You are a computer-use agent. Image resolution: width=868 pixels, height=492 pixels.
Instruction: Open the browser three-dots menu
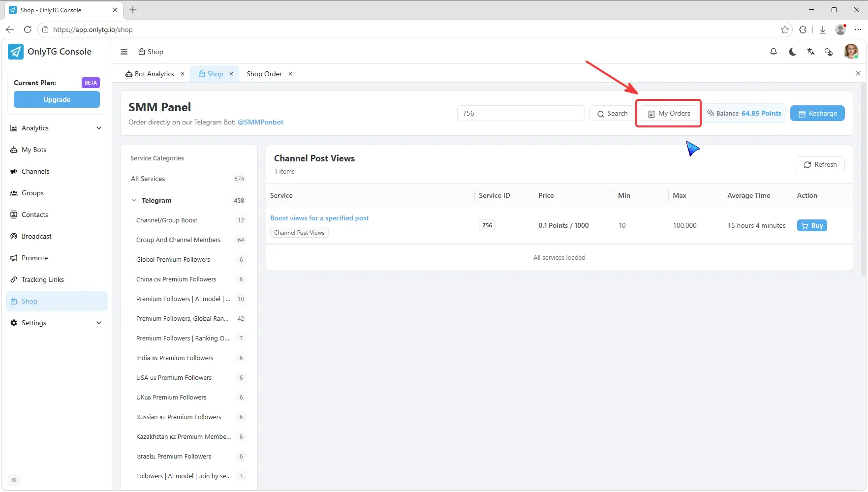[x=858, y=30]
